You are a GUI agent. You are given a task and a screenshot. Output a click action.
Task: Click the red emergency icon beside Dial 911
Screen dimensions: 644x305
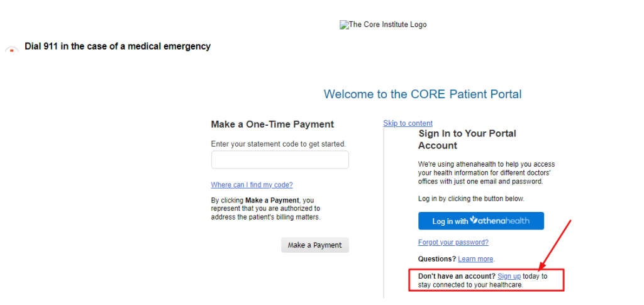pyautogui.click(x=11, y=51)
